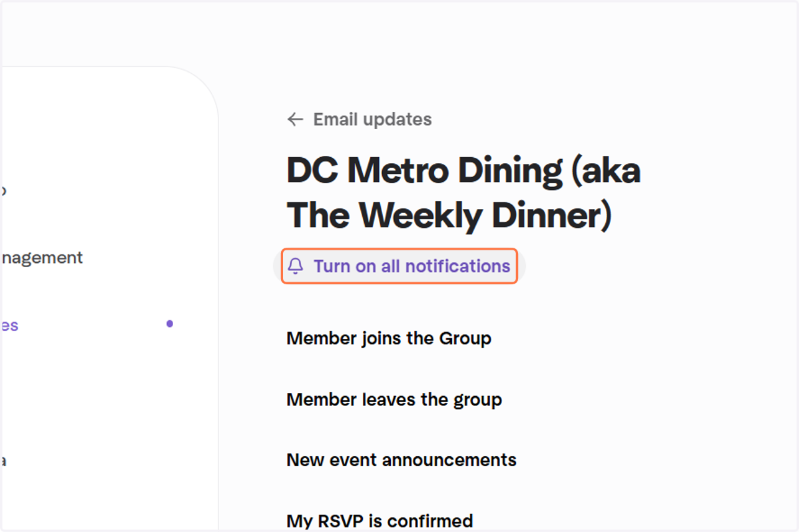Click the back arrow beside Email updates
The width and height of the screenshot is (799, 532).
[x=295, y=120]
